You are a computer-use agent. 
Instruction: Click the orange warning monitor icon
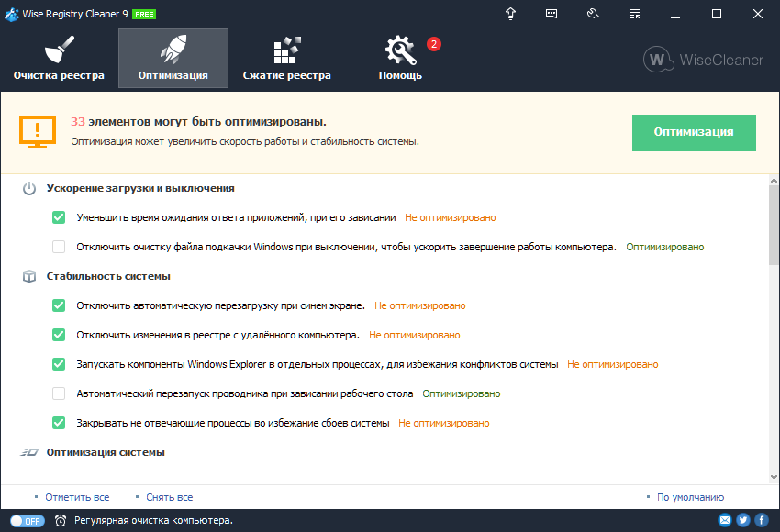point(38,132)
